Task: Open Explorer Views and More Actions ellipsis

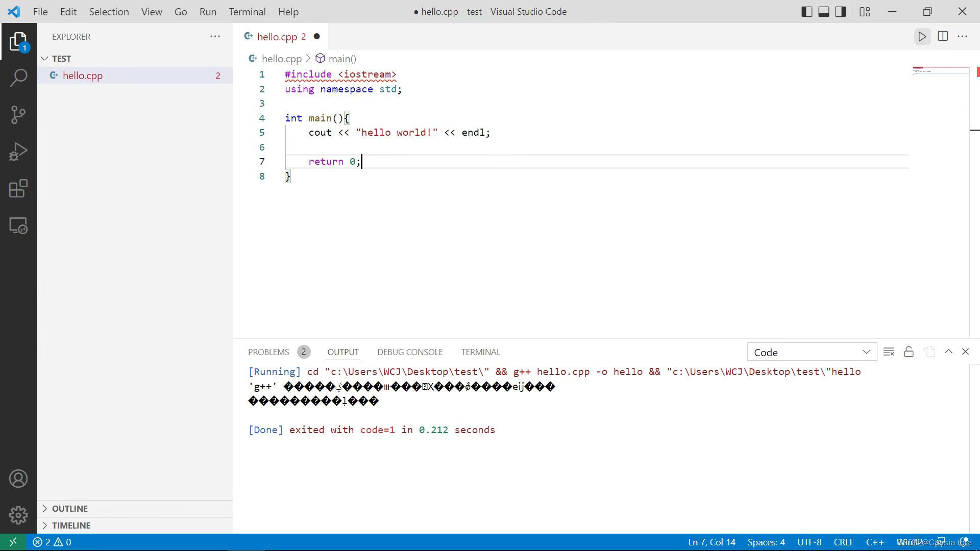Action: 215,36
